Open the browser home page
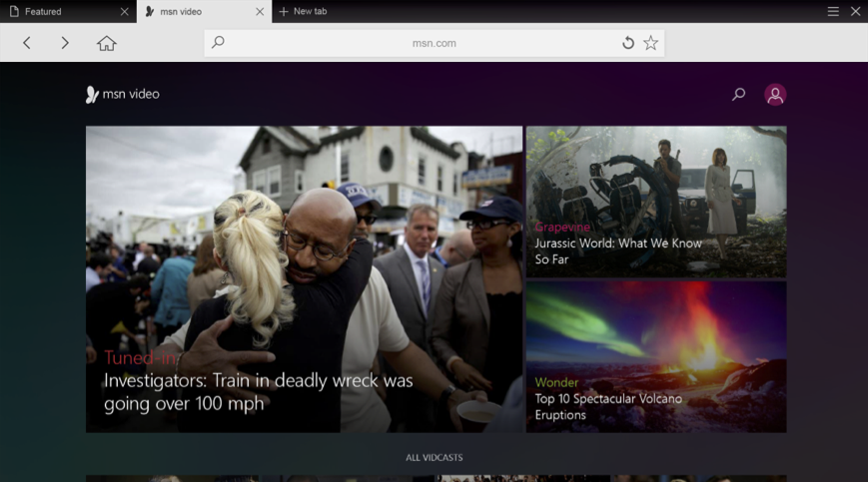Image resolution: width=868 pixels, height=482 pixels. (x=107, y=43)
